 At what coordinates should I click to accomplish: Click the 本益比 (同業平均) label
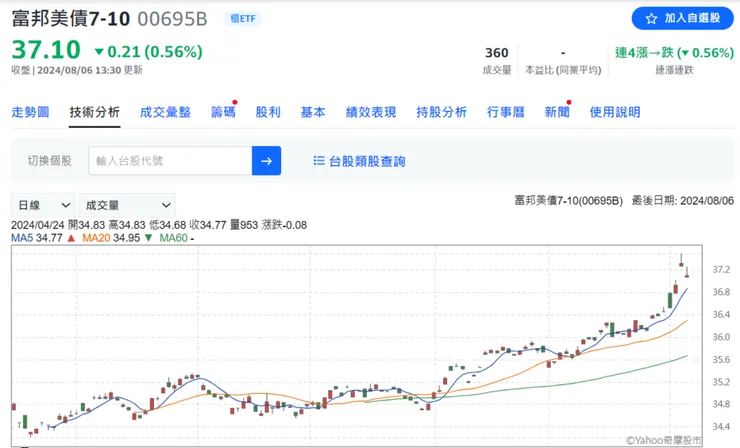pos(563,70)
